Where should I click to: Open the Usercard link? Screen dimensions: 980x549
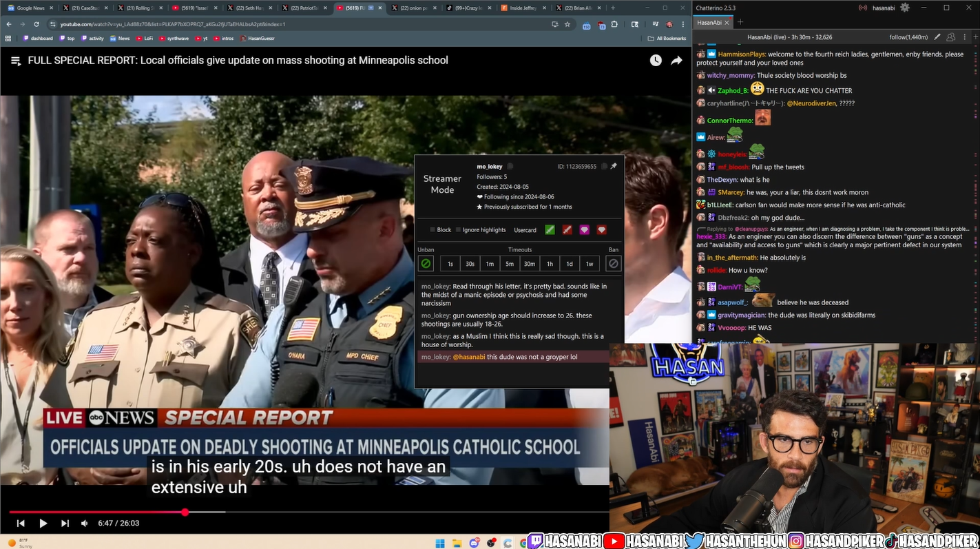pyautogui.click(x=525, y=230)
